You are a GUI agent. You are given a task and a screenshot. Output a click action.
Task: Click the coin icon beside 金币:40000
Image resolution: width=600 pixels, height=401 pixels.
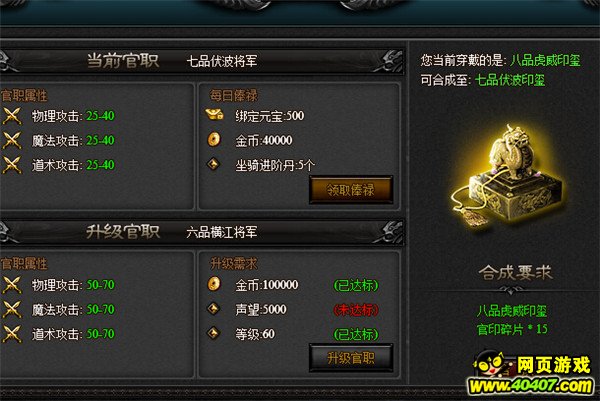coord(214,139)
